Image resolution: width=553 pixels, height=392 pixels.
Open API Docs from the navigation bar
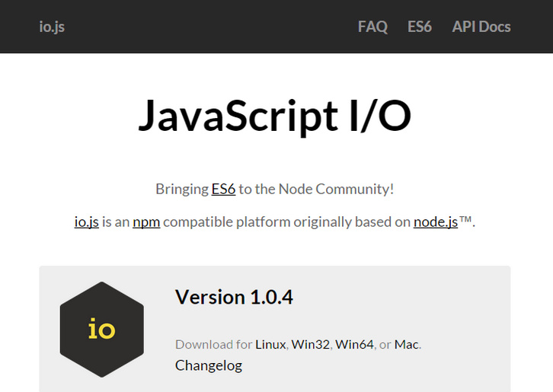coord(481,27)
